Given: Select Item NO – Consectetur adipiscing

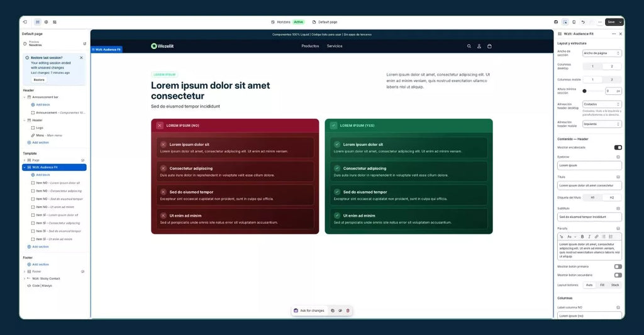Looking at the screenshot, I should pyautogui.click(x=56, y=191).
